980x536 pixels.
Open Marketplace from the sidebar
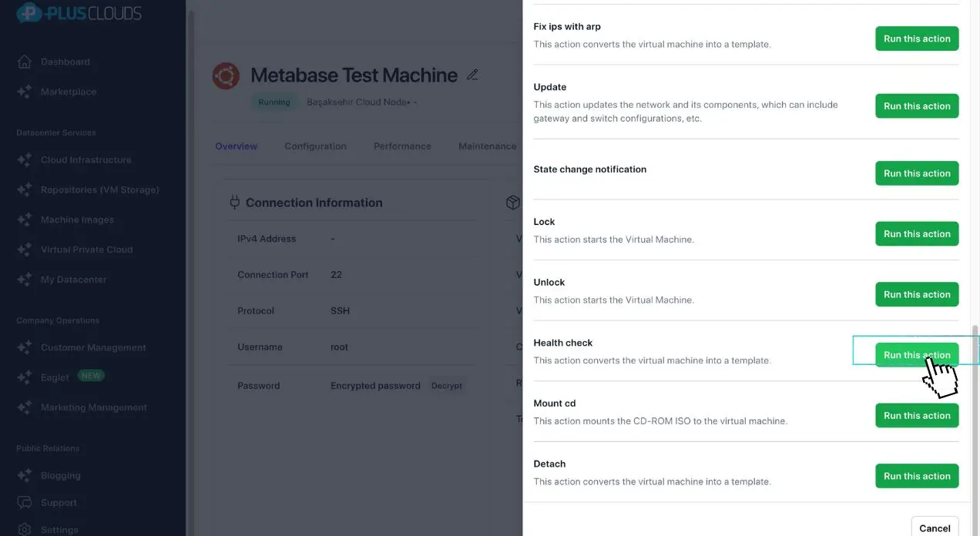tap(68, 92)
